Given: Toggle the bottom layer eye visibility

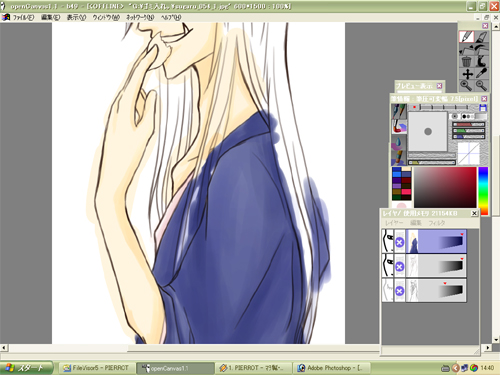Looking at the screenshot, I should (388, 290).
